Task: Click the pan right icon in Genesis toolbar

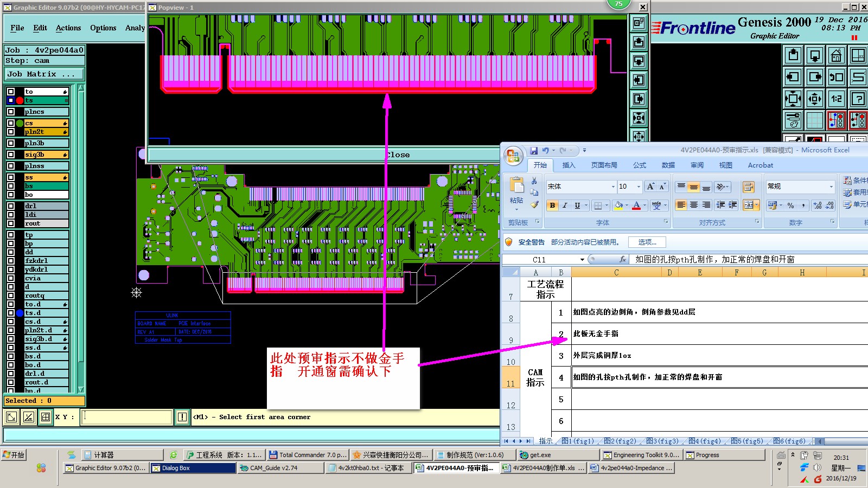Action: coord(814,77)
